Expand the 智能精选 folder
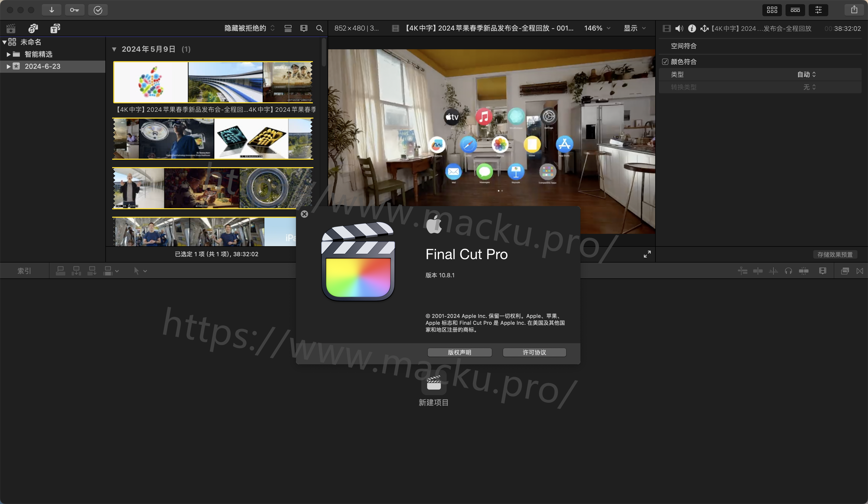868x504 pixels. [x=9, y=55]
